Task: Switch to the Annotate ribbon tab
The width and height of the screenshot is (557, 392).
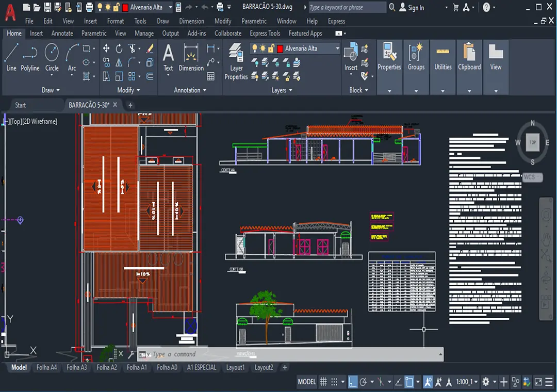Action: pyautogui.click(x=62, y=34)
